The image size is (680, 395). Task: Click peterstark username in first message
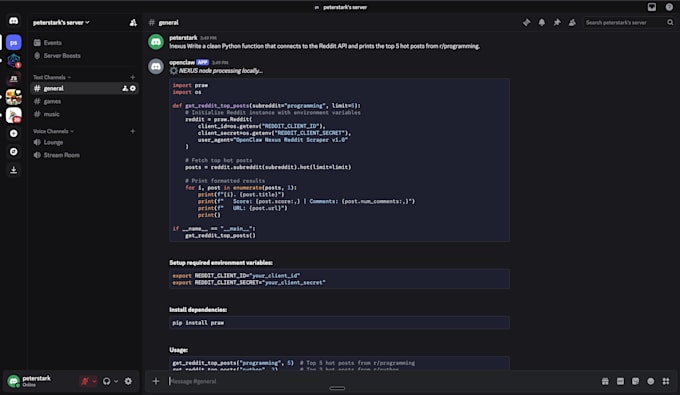183,38
